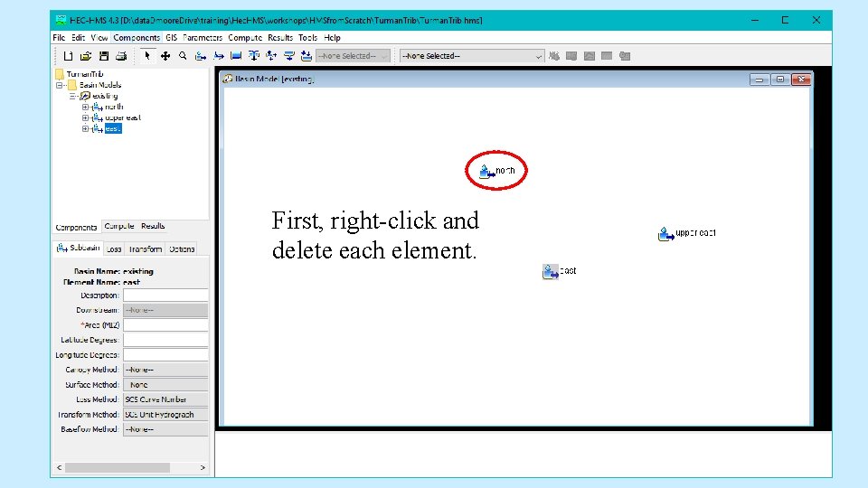Viewport: 868px width, 488px height.
Task: Click the global summary table icon
Action: click(x=571, y=56)
